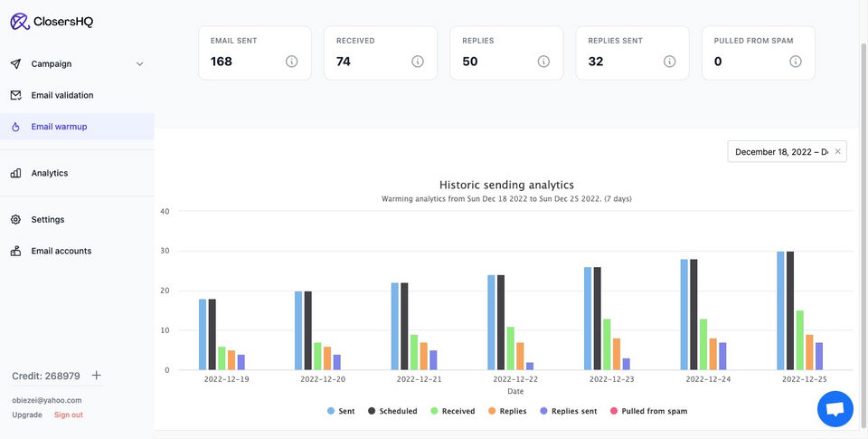Open Email validation page
868x439 pixels.
[61, 95]
